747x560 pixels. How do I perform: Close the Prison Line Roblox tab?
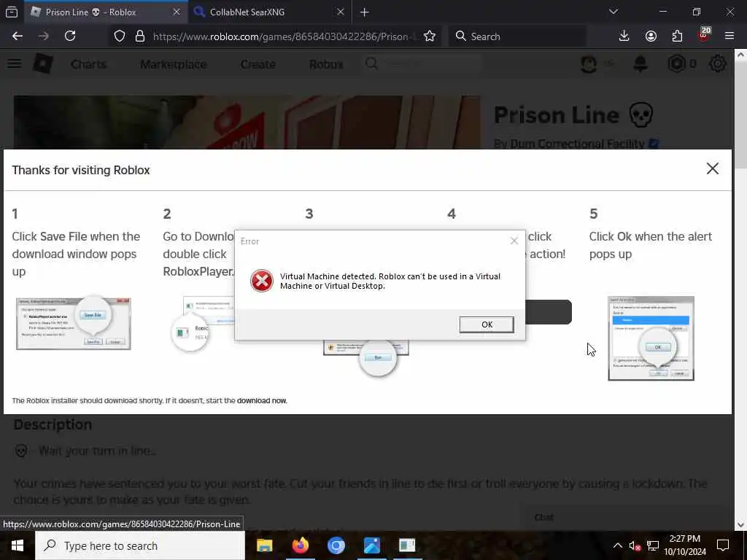(177, 12)
